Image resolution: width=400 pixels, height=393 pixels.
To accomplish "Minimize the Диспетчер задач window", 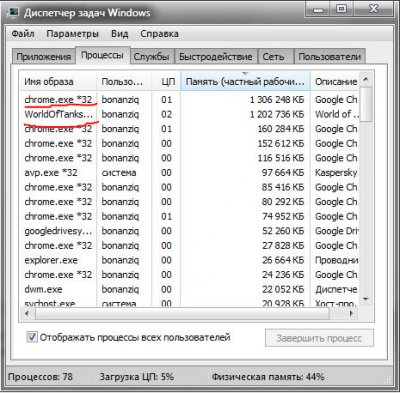I will pos(318,9).
